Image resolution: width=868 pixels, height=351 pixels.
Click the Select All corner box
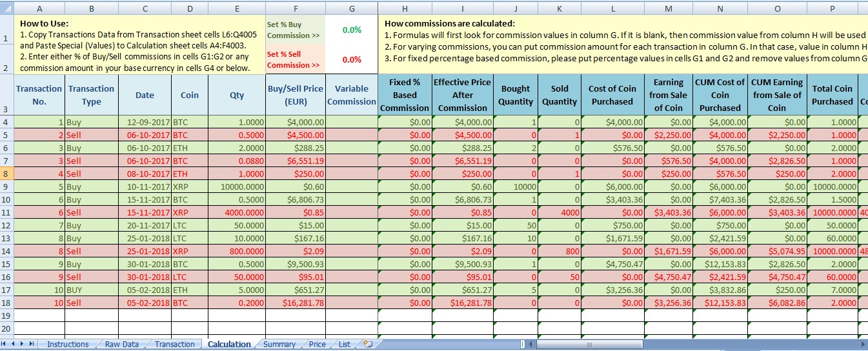[x=6, y=9]
